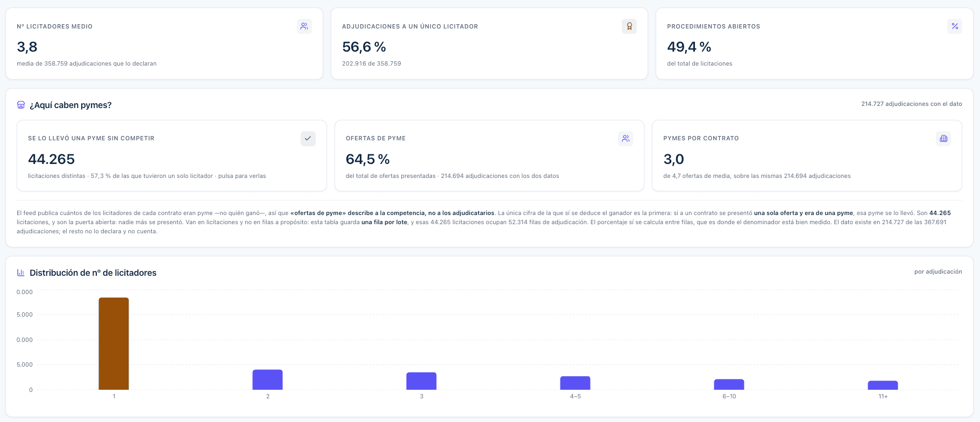Screen dimensions: 980x422
Task: Click 'media de 358.759 adjudicaciones que lo declaran'
Action: 87,63
